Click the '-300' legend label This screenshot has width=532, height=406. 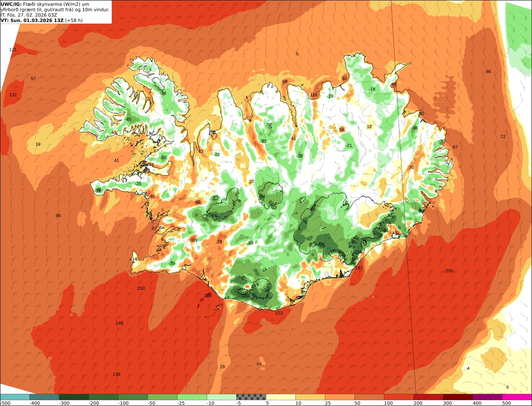pyautogui.click(x=64, y=403)
